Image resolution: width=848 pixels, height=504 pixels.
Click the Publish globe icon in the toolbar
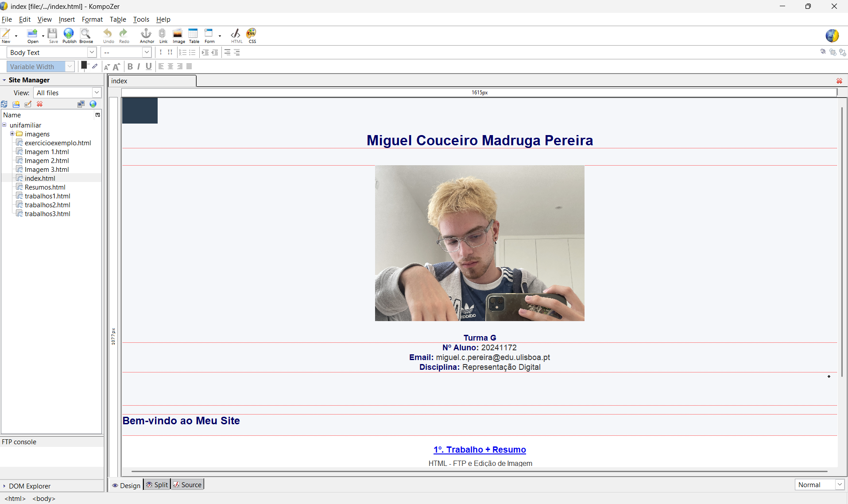coord(69,34)
